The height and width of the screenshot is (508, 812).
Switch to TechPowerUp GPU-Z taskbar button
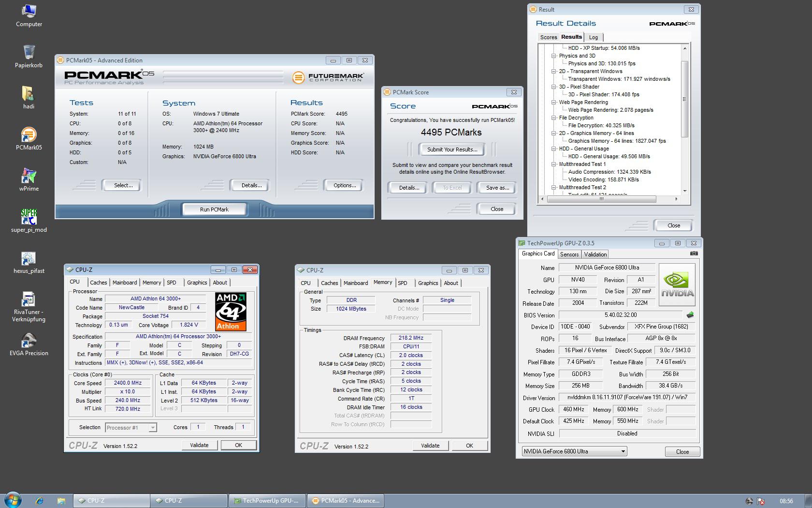coord(267,501)
